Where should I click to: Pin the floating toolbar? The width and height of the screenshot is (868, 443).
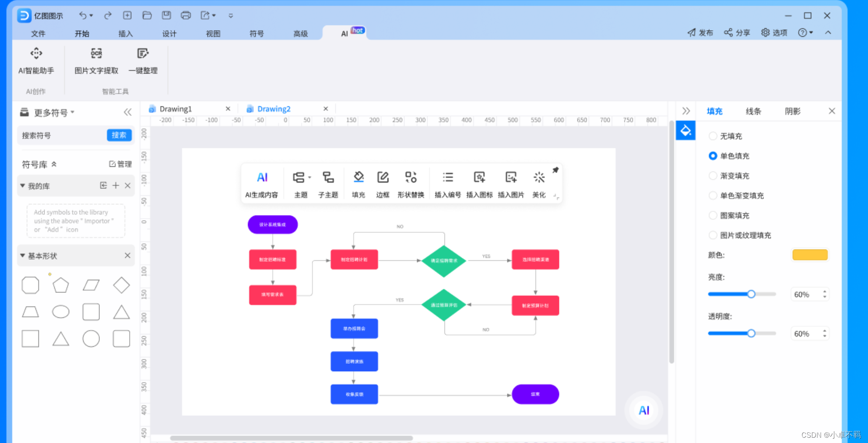pos(555,170)
